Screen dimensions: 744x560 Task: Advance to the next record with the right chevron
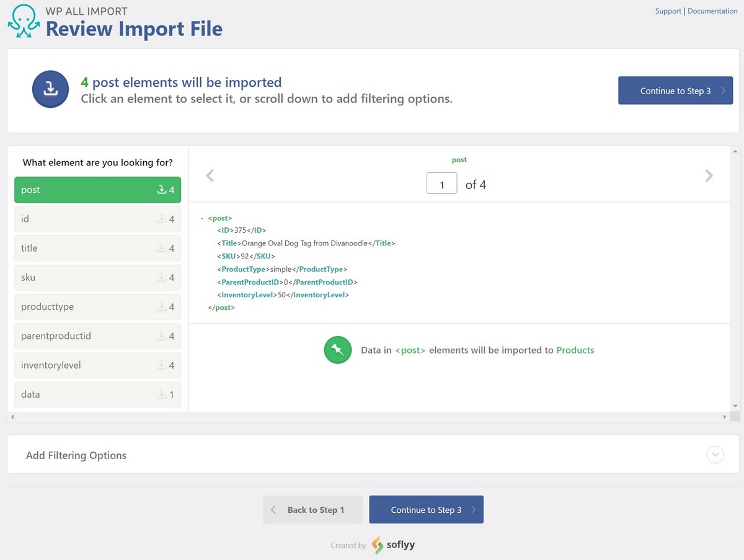(708, 175)
